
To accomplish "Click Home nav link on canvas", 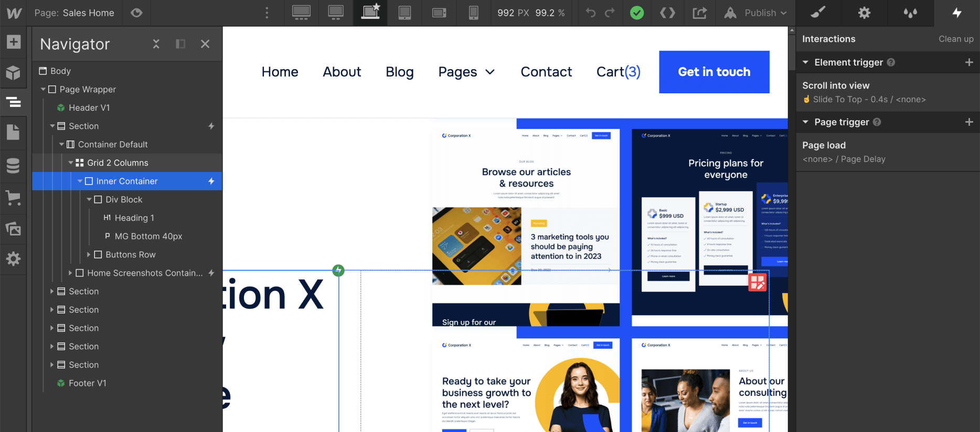I will (x=280, y=72).
